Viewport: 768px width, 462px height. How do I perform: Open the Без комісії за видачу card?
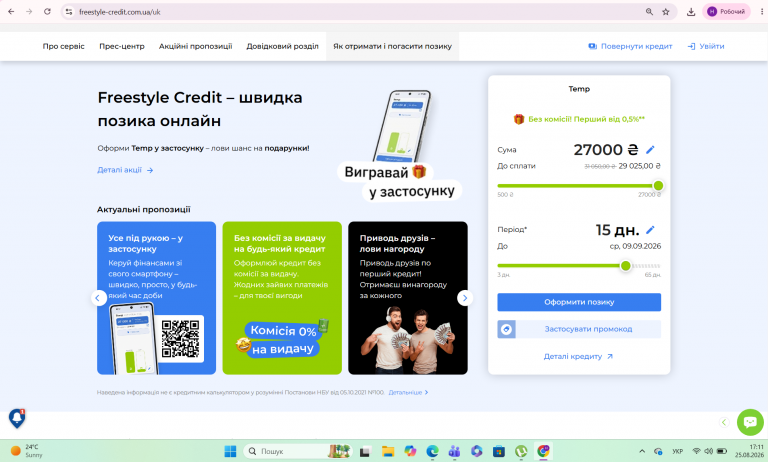[282, 298]
